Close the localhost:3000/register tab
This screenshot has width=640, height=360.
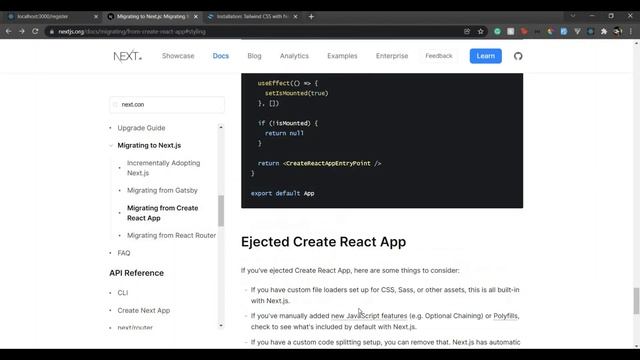pos(96,17)
